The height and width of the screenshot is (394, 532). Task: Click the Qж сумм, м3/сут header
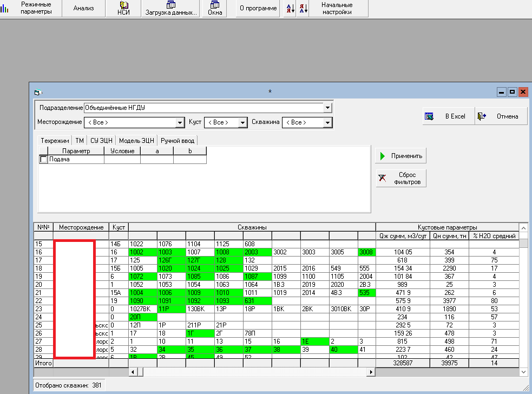[403, 236]
